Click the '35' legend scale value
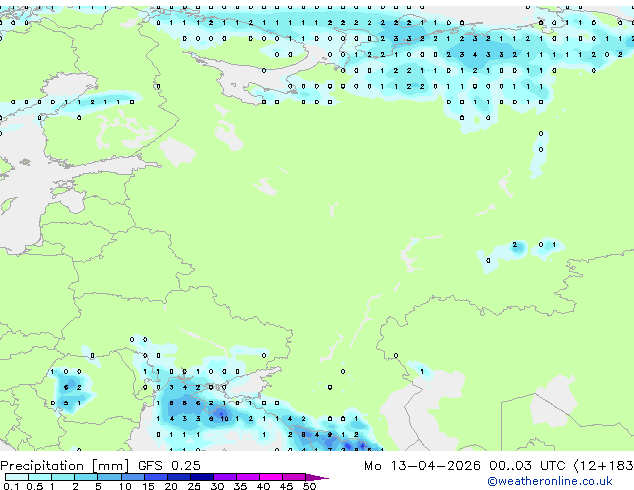This screenshot has height=490, width=634. coord(240,486)
